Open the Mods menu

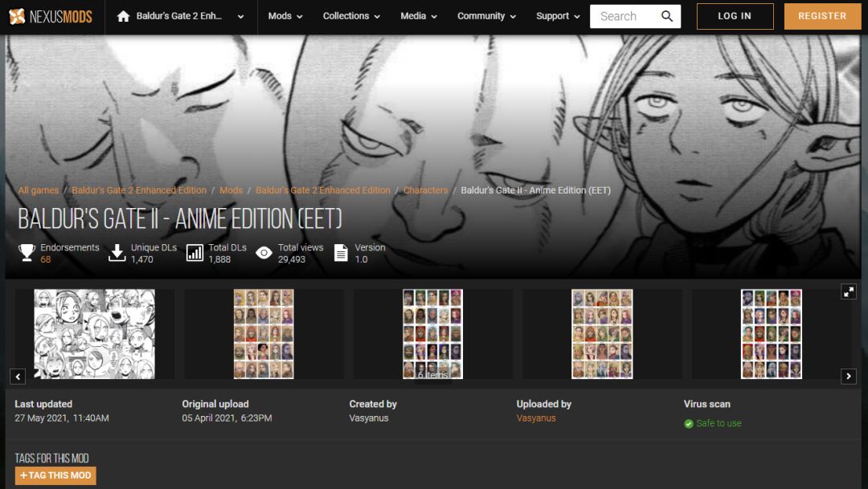(x=285, y=16)
